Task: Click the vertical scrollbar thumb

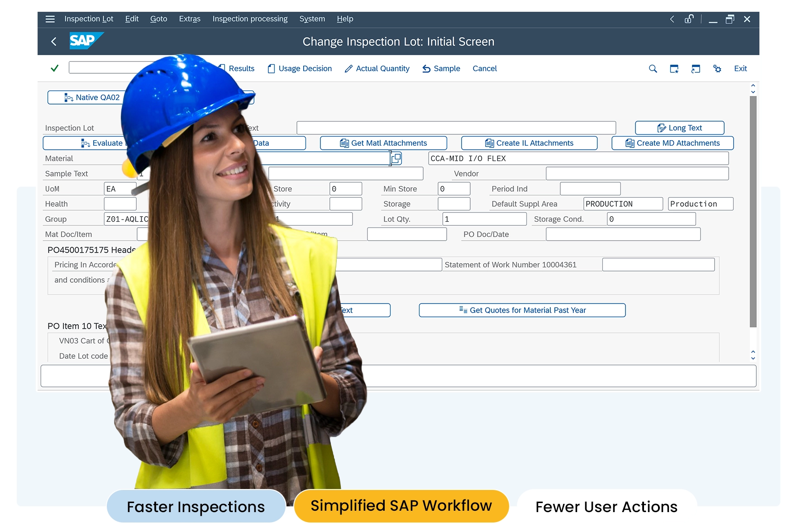Action: click(x=753, y=211)
